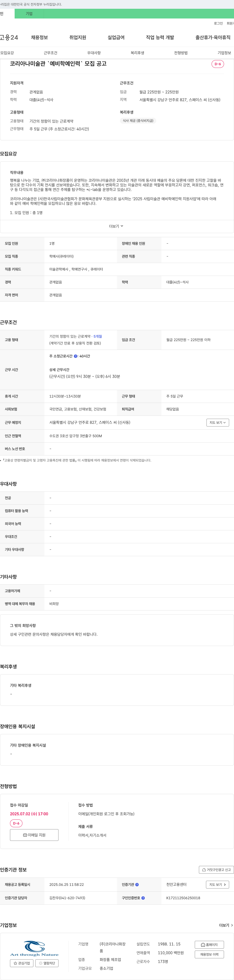Click the 월급 225만원 ~ 225만원 이하 value

pos(188,340)
